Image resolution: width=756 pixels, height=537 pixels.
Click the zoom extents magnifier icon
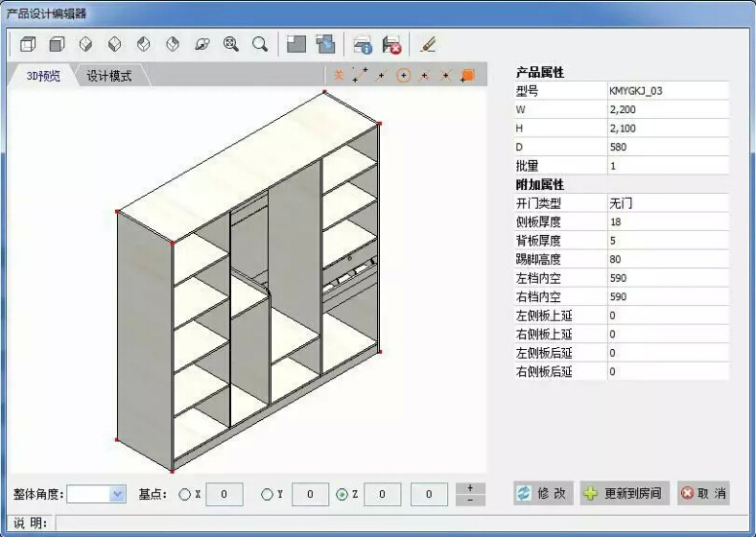(230, 44)
